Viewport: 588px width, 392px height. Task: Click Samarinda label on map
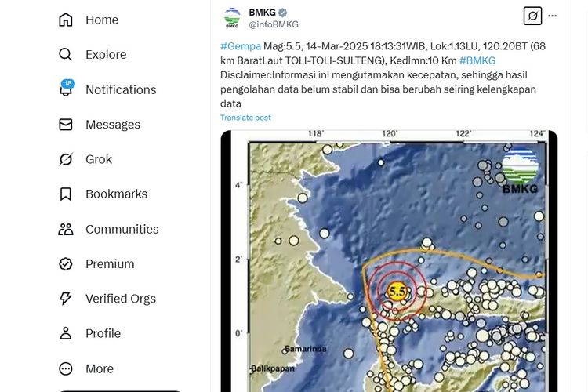305,349
